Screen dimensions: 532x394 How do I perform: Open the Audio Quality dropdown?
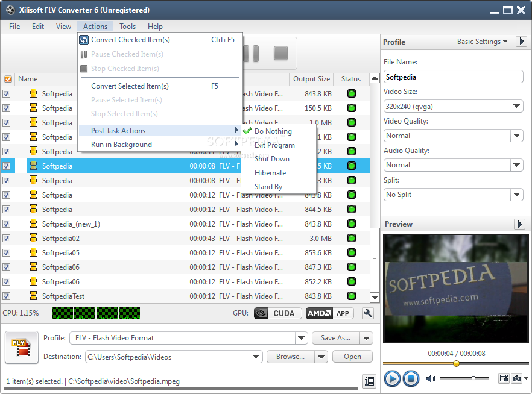516,165
